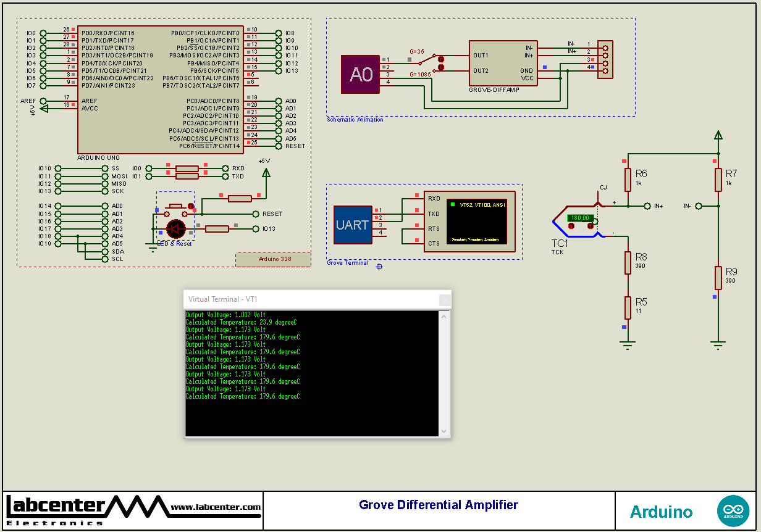Select the A0 analog block icon
The height and width of the screenshot is (532, 761).
point(359,74)
